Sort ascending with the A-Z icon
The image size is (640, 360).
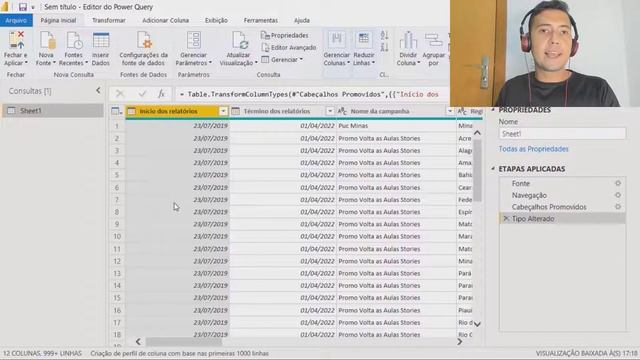(384, 36)
